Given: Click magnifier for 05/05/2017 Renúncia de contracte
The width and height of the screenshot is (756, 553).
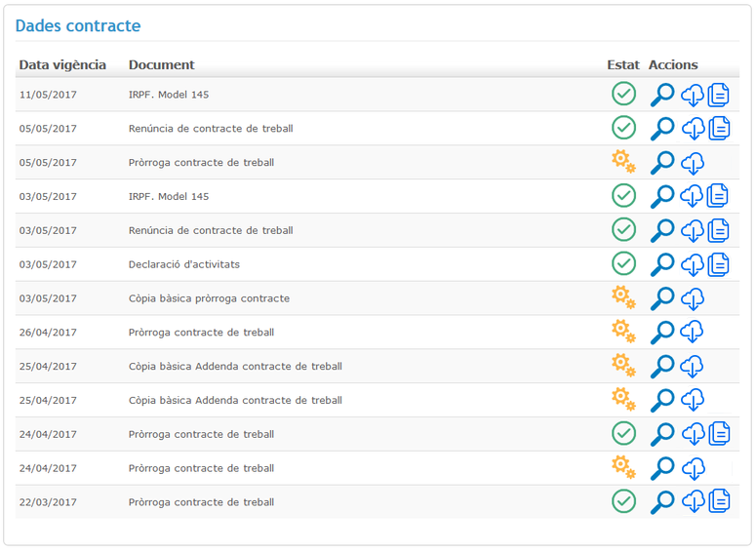Looking at the screenshot, I should [662, 129].
